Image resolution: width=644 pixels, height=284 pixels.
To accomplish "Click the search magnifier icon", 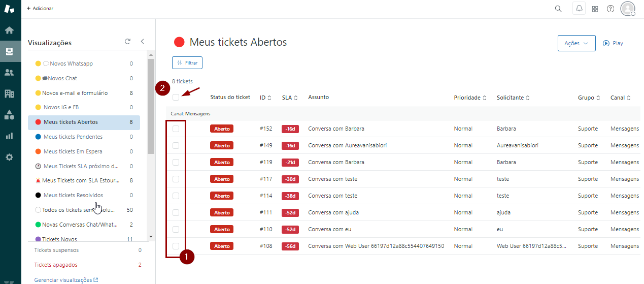I will click(558, 9).
